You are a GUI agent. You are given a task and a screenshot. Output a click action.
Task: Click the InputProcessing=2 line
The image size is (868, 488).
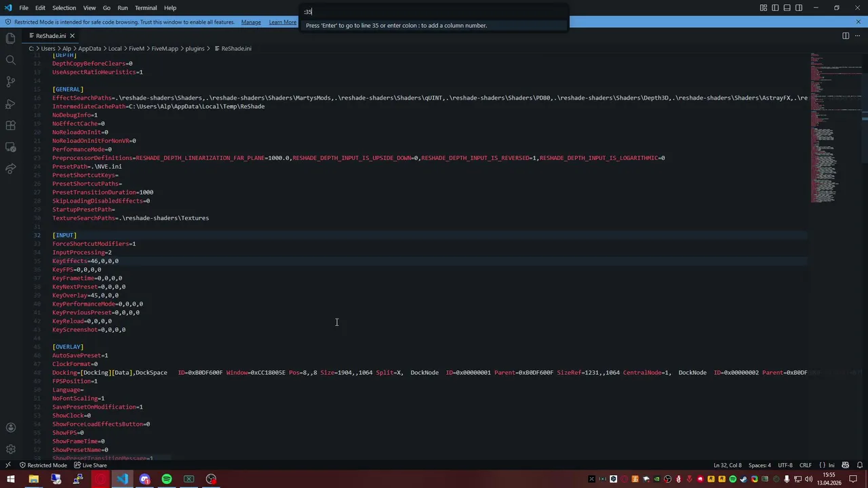click(82, 253)
